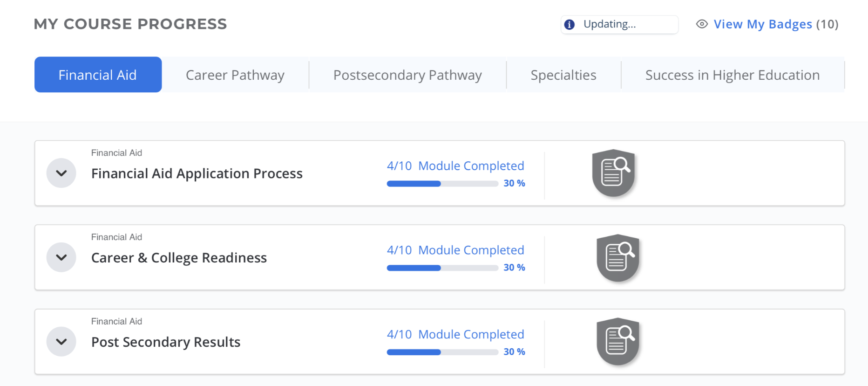This screenshot has width=868, height=386.
Task: Go to the Specialties tab
Action: coord(563,75)
